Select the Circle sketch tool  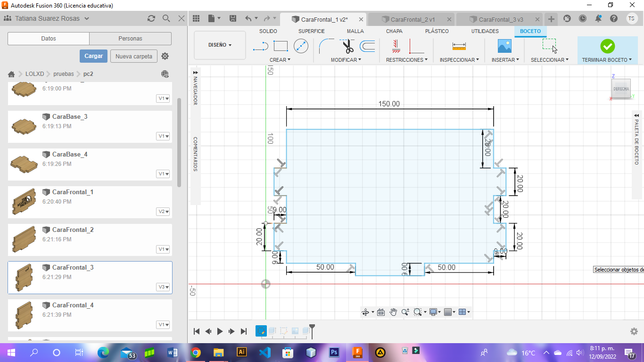[x=301, y=46]
